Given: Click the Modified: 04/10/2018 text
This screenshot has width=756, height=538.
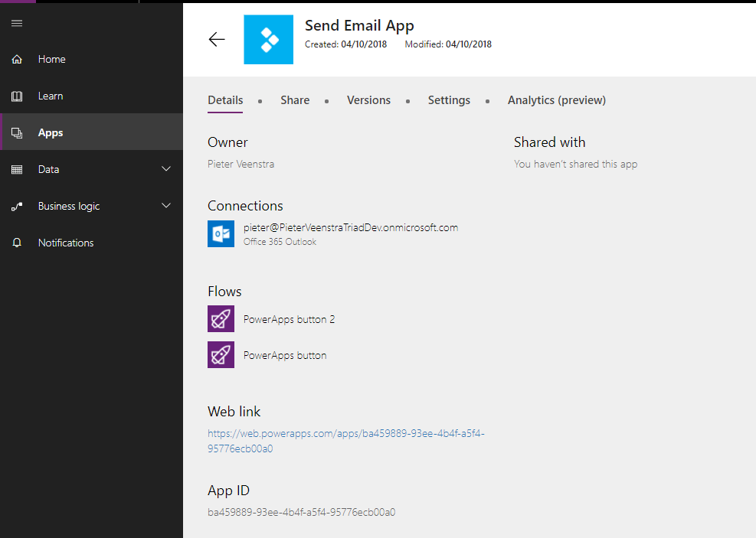Looking at the screenshot, I should pos(448,44).
